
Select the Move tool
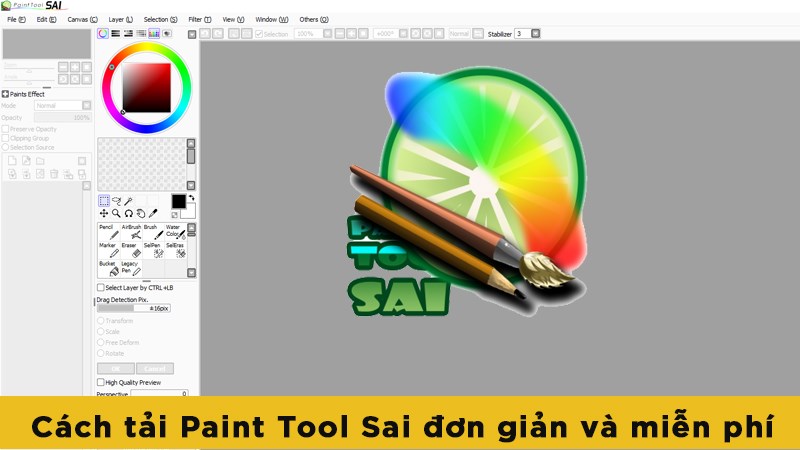[104, 213]
